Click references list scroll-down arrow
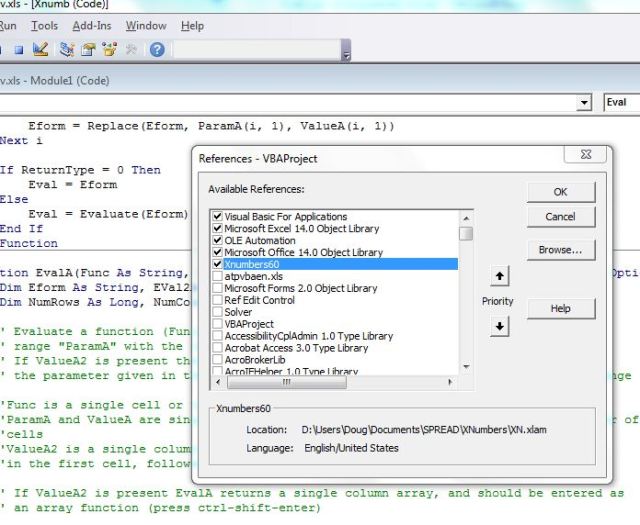Viewport: 640px width, 525px height. pos(466,367)
